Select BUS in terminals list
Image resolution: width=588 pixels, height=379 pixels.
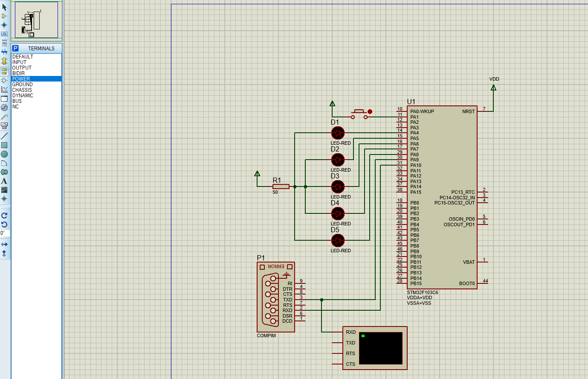[37, 101]
